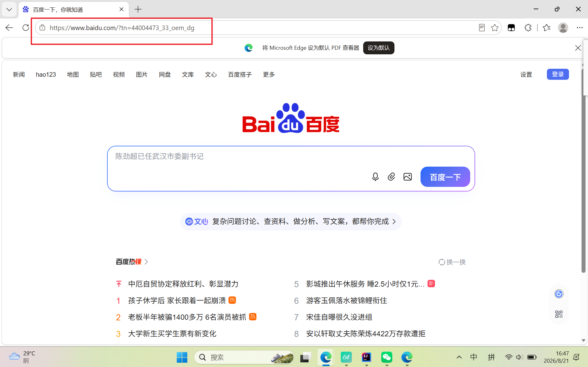Attach a file with paperclip icon
This screenshot has width=588, height=367.
click(391, 177)
